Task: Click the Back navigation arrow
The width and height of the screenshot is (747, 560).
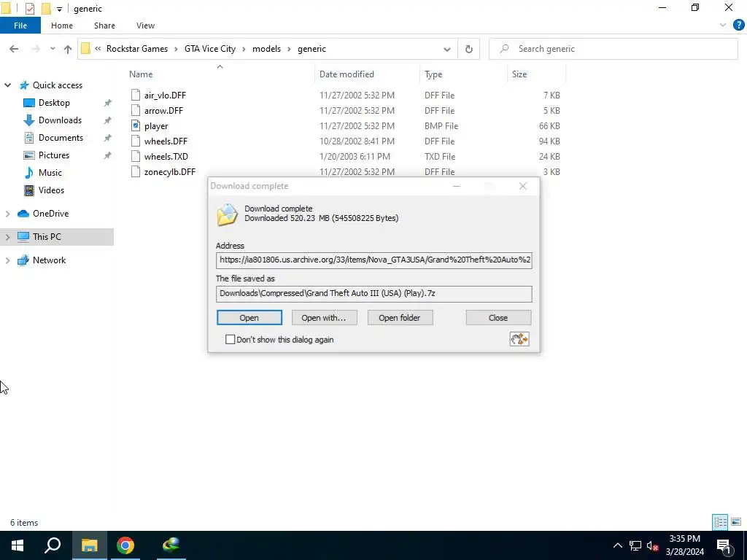Action: 14,49
